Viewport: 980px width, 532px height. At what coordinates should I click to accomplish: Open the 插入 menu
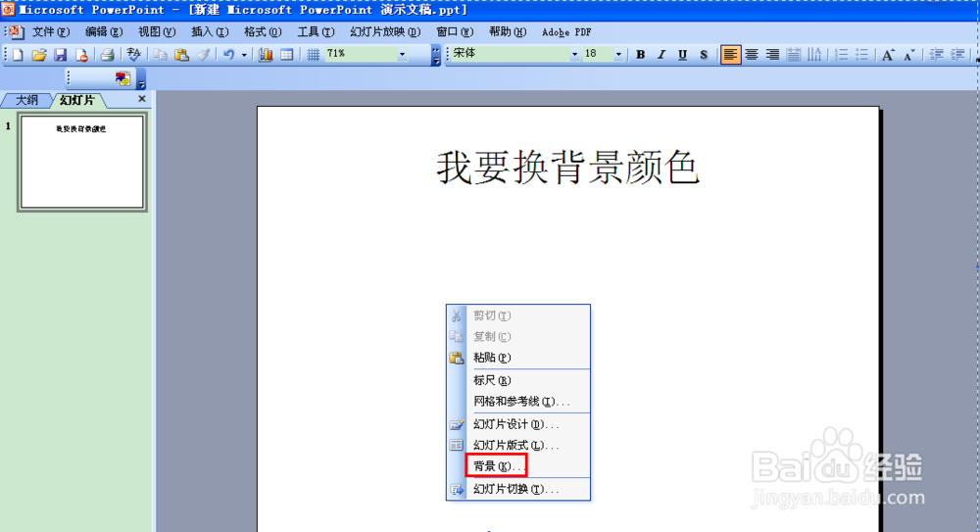(210, 32)
